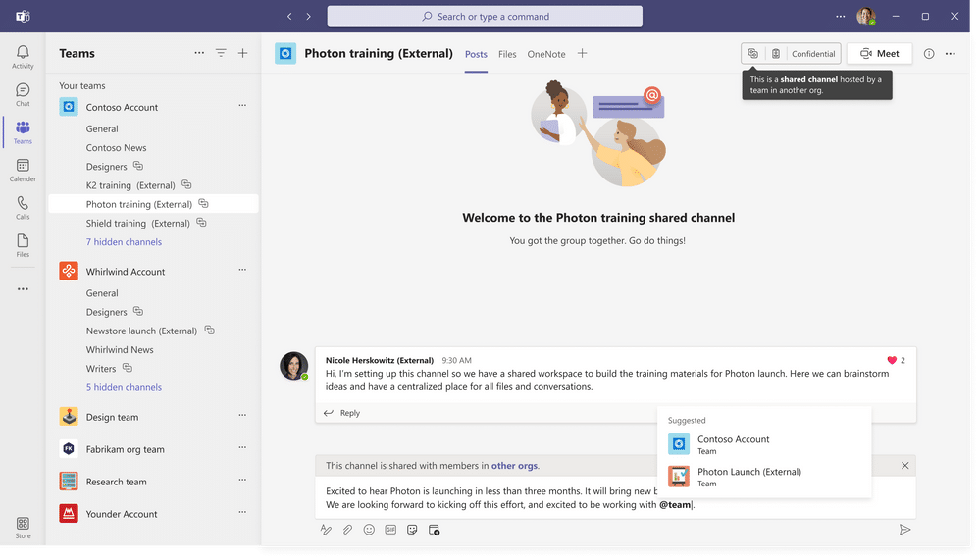
Task: Filter the teams list using the funnel icon
Action: coord(221,53)
